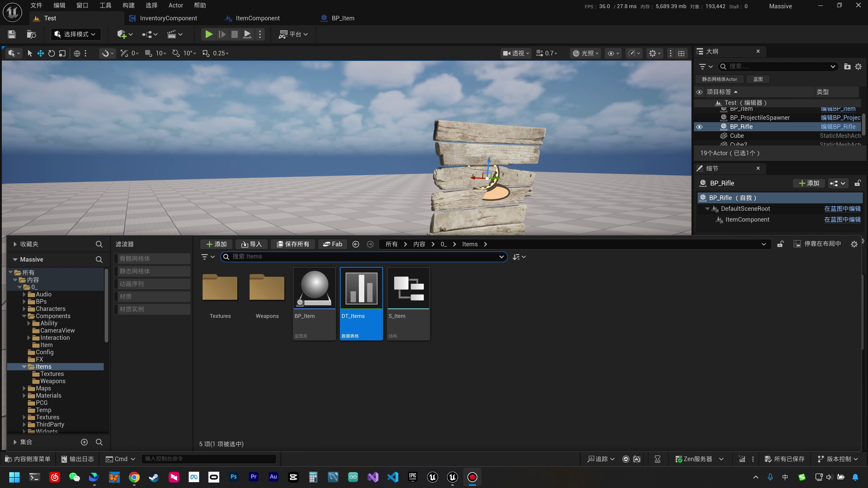Screen dimensions: 868x488
Task: Launch Steam from the taskbar
Action: point(154,477)
